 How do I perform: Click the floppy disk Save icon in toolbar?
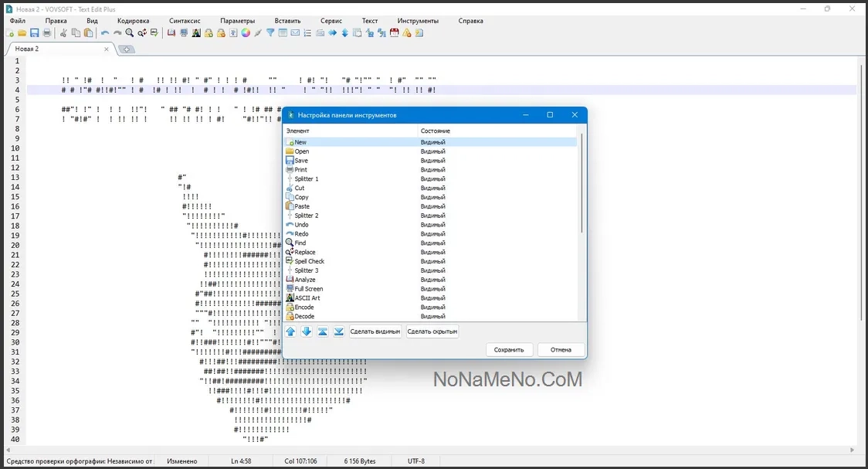(x=34, y=33)
